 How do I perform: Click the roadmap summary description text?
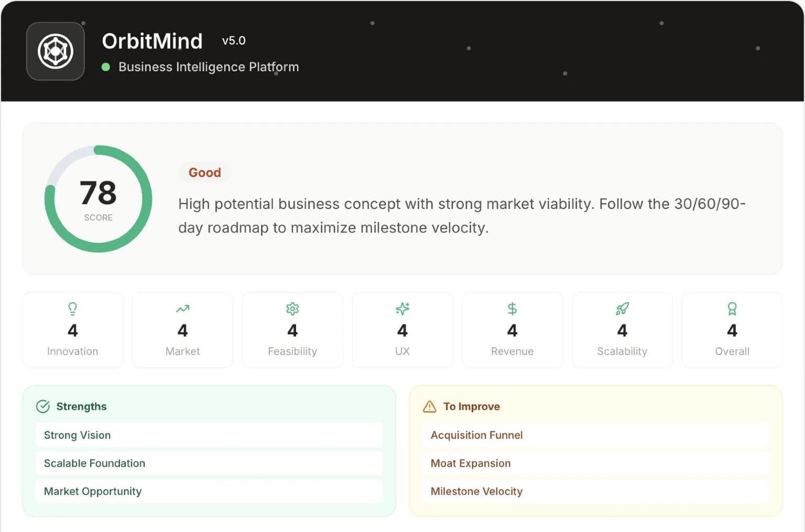click(x=462, y=216)
